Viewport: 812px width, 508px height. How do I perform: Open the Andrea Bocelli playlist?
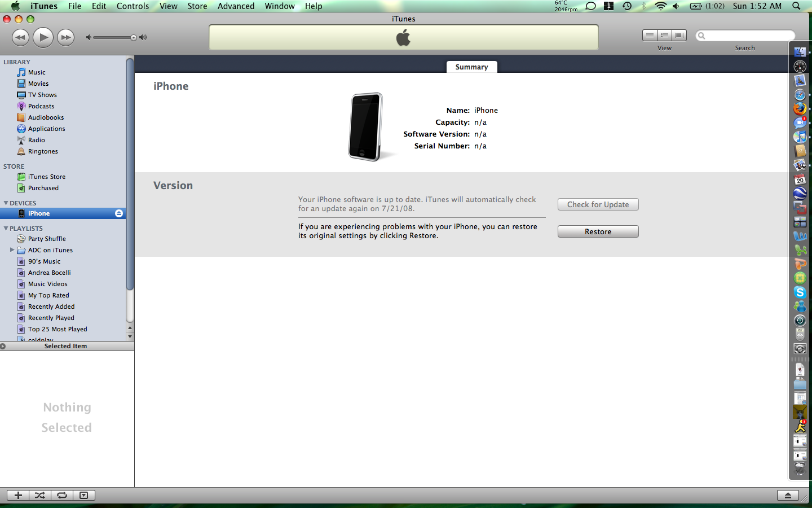(49, 273)
